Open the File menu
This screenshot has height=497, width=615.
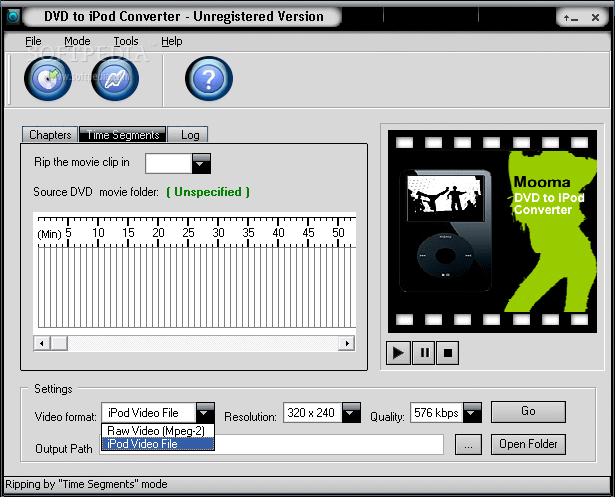click(33, 41)
